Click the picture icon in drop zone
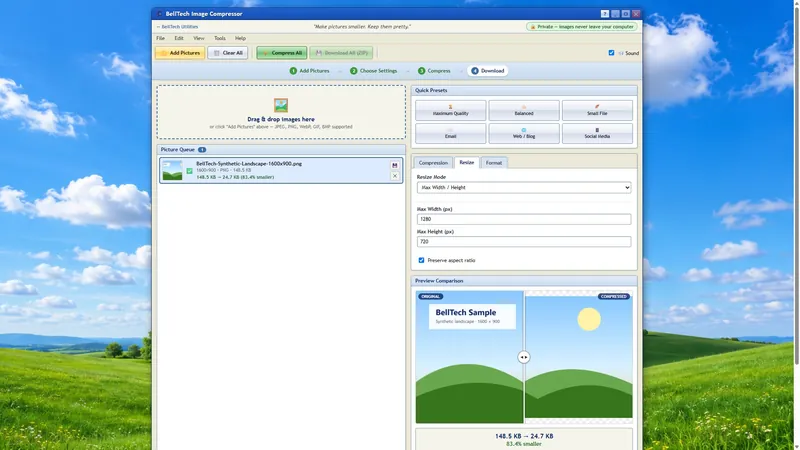The height and width of the screenshot is (450, 800). pos(281,106)
